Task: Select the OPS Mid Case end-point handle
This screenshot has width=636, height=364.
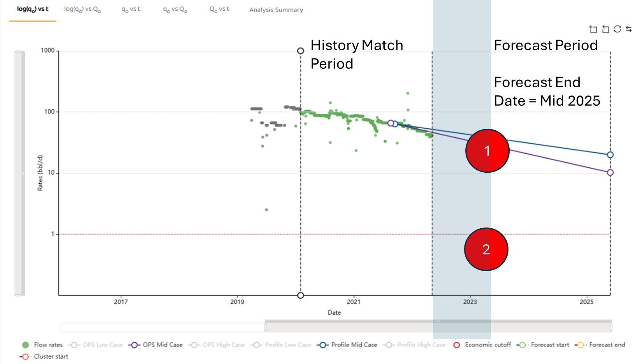Action: tap(610, 173)
